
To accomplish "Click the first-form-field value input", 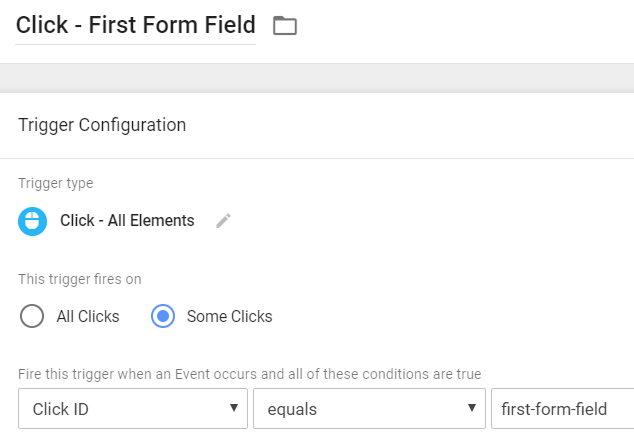I will click(x=560, y=409).
